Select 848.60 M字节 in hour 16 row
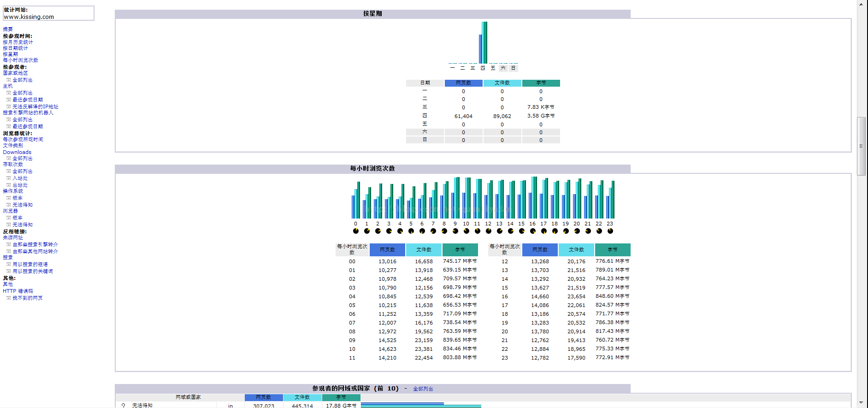This screenshot has height=408, width=868. pos(612,296)
